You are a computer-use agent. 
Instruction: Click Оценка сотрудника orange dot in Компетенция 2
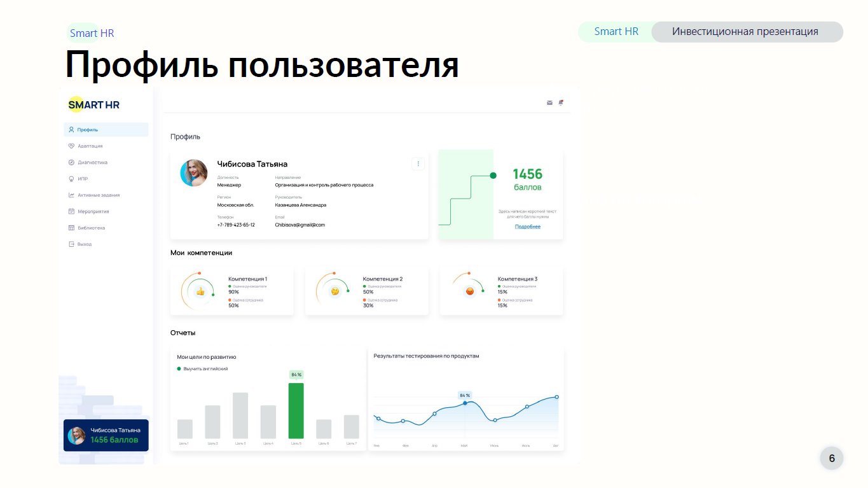(x=365, y=300)
